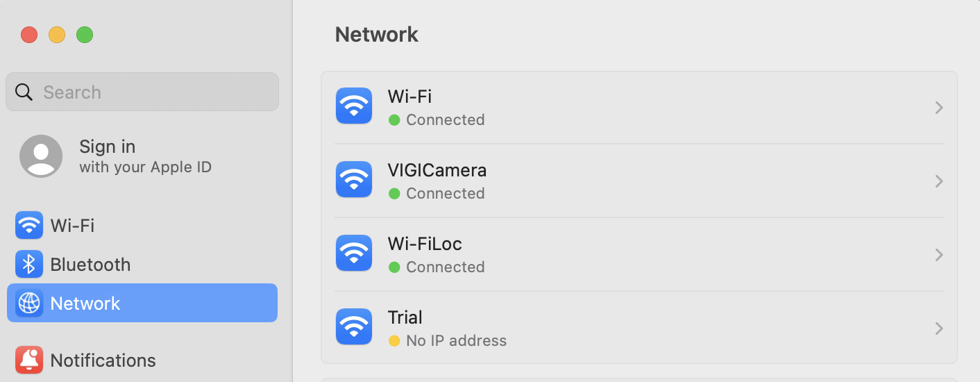Expand Wi-Fi service details chevron
The image size is (980, 382).
coord(938,108)
